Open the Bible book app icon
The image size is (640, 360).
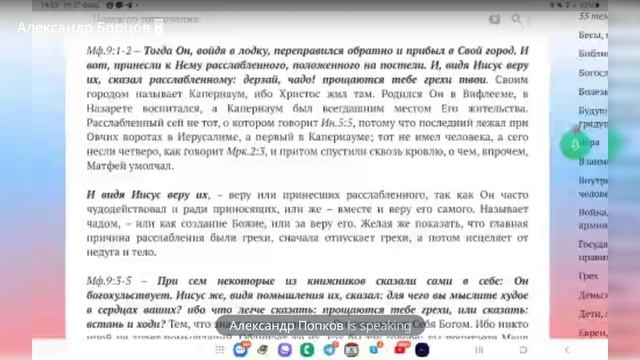[x=262, y=350]
